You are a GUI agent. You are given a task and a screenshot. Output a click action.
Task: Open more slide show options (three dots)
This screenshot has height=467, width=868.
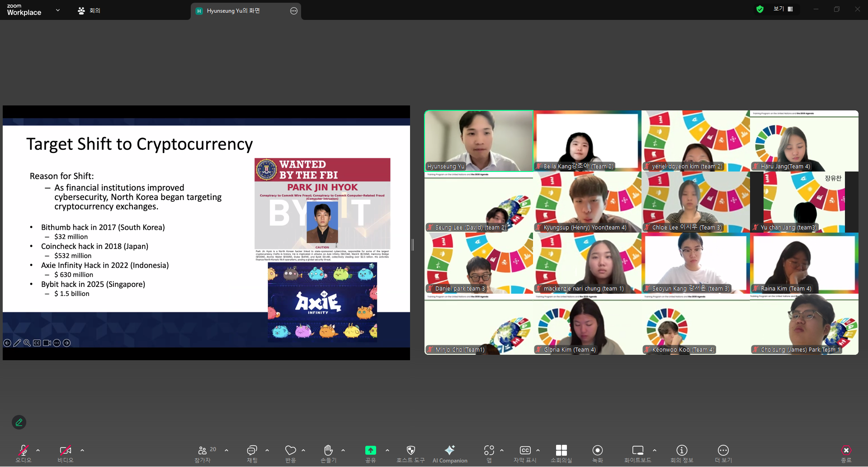(57, 343)
